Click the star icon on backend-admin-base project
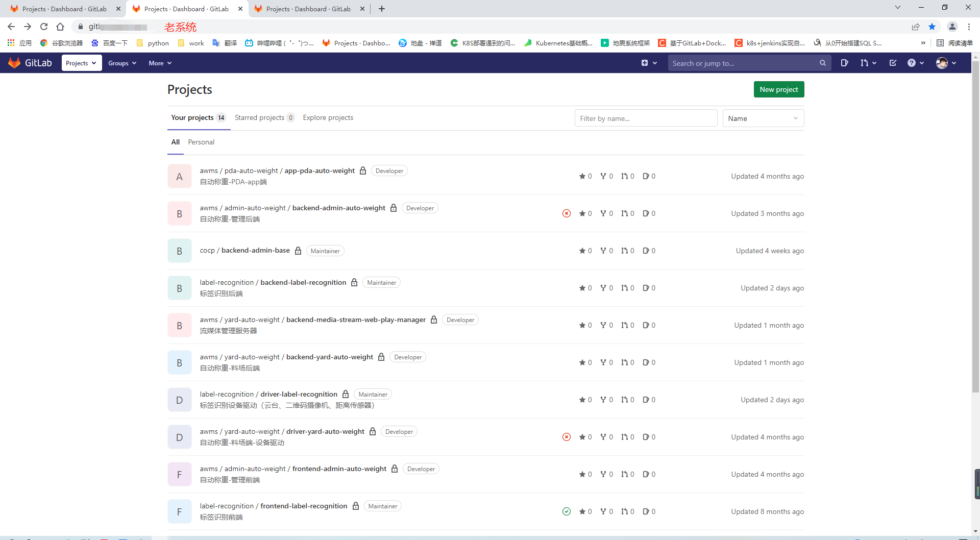This screenshot has width=980, height=540. tap(582, 251)
